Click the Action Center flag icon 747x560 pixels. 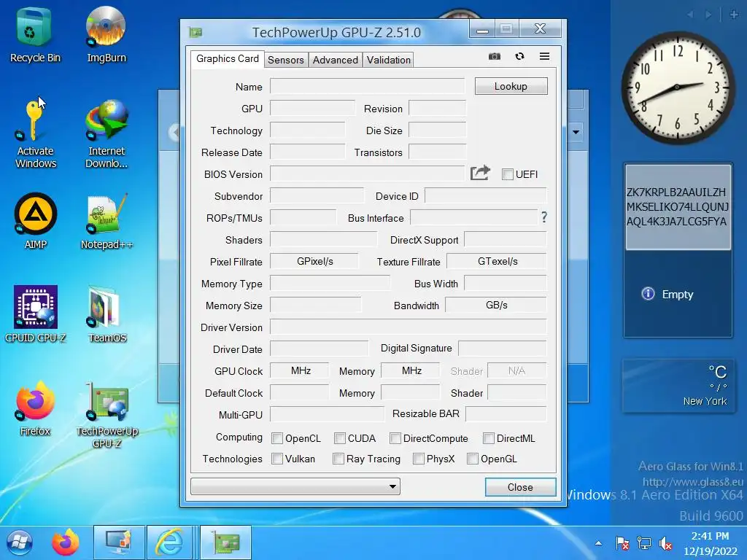(622, 542)
